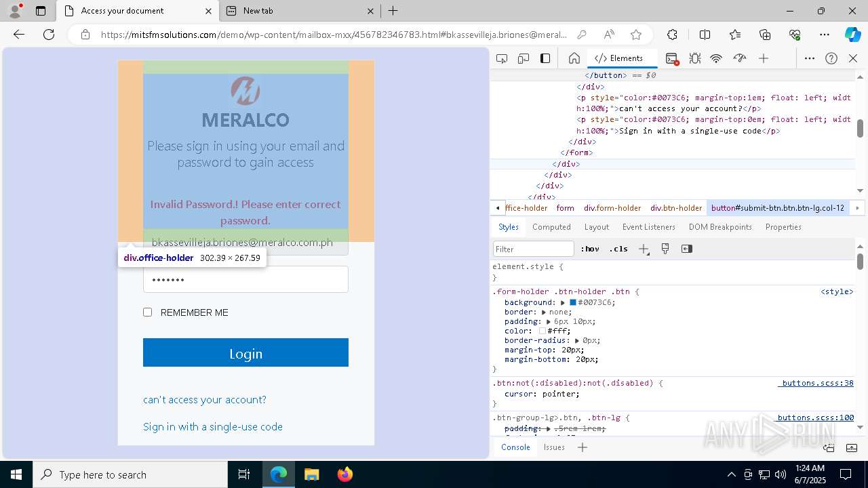Screen dimensions: 868x488
Task: Open the Favorites list icon
Action: point(735,35)
